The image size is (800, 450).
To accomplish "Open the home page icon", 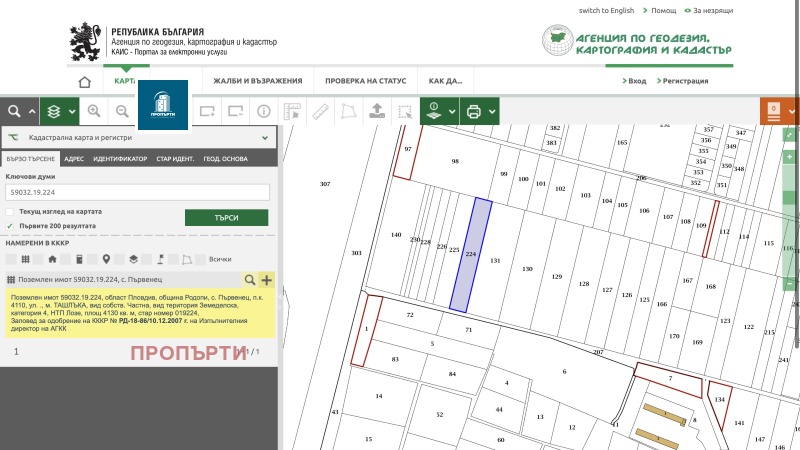I will coord(84,81).
